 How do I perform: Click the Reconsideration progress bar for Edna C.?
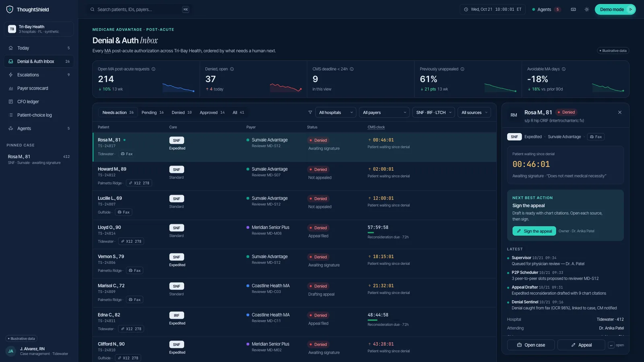click(372, 320)
